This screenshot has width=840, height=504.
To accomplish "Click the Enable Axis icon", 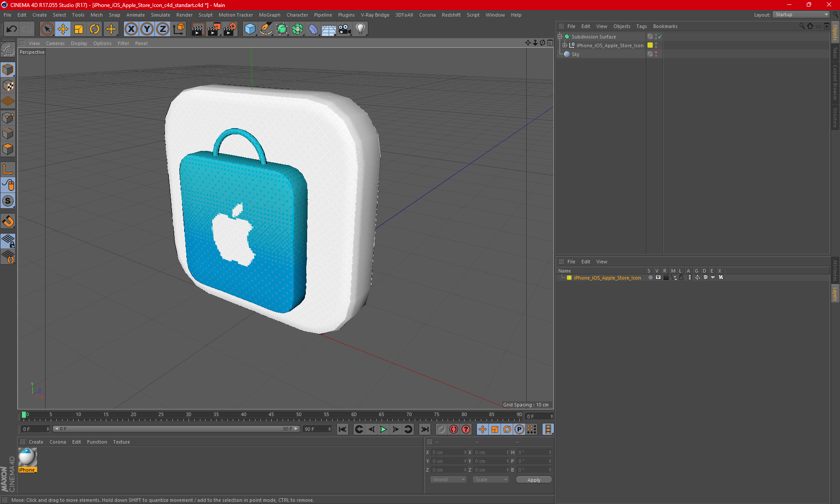I will (x=8, y=169).
